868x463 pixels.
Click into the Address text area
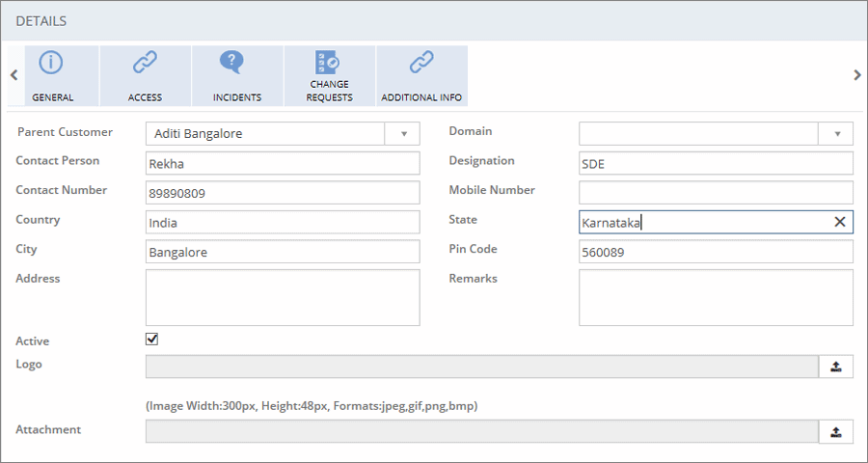pyautogui.click(x=283, y=297)
